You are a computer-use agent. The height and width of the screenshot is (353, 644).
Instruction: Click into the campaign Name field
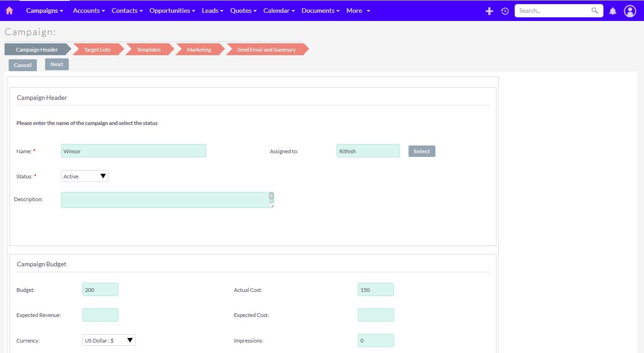pos(133,151)
